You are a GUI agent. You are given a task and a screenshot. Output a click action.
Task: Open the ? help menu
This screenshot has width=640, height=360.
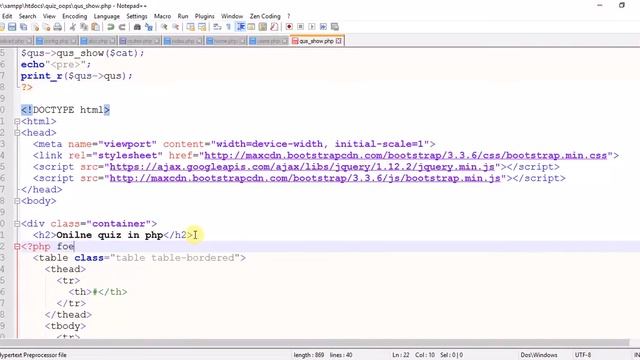(x=289, y=16)
